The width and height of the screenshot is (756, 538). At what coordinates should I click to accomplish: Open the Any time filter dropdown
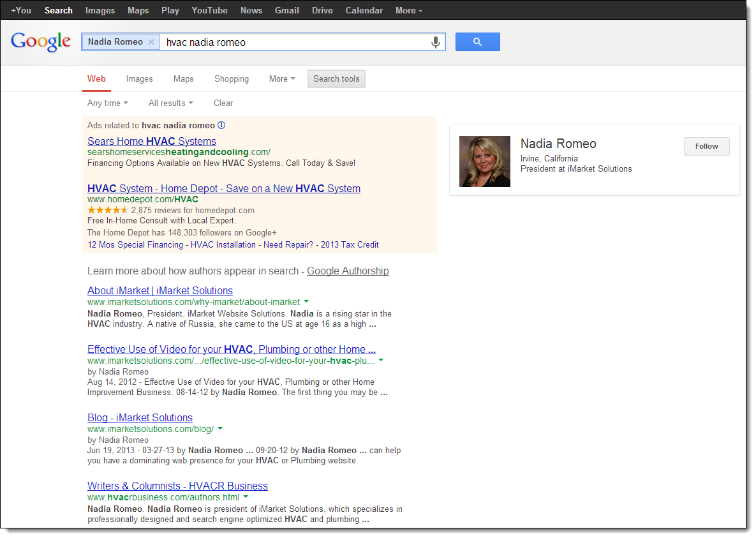108,103
